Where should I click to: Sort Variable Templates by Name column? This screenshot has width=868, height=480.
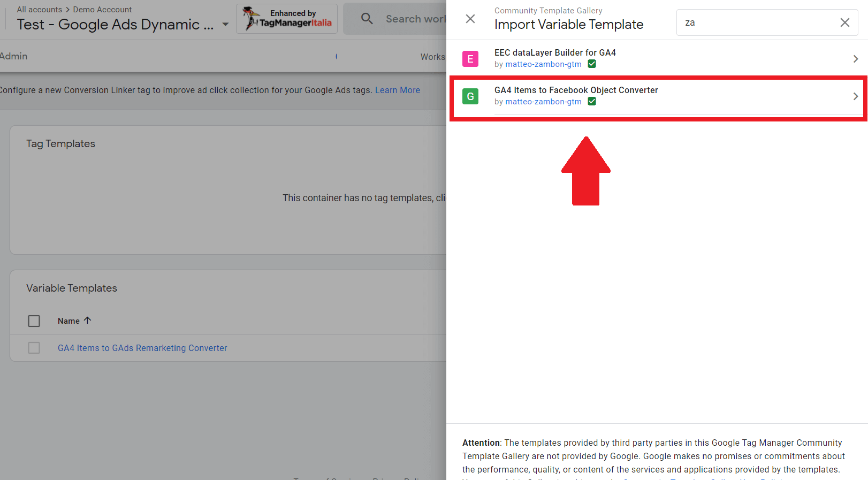[x=74, y=321]
